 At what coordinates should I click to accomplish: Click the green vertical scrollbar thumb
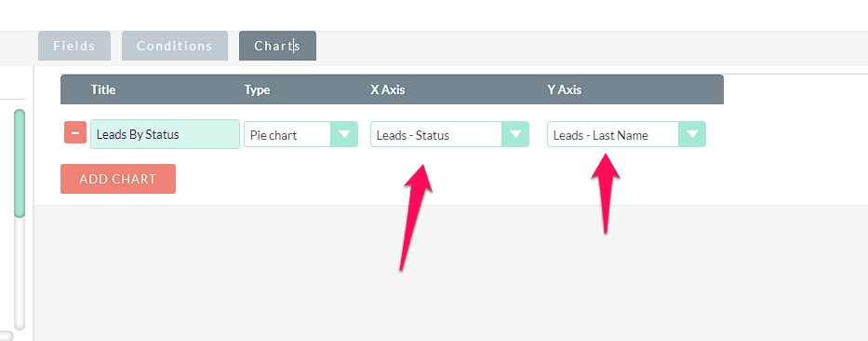coord(20,164)
